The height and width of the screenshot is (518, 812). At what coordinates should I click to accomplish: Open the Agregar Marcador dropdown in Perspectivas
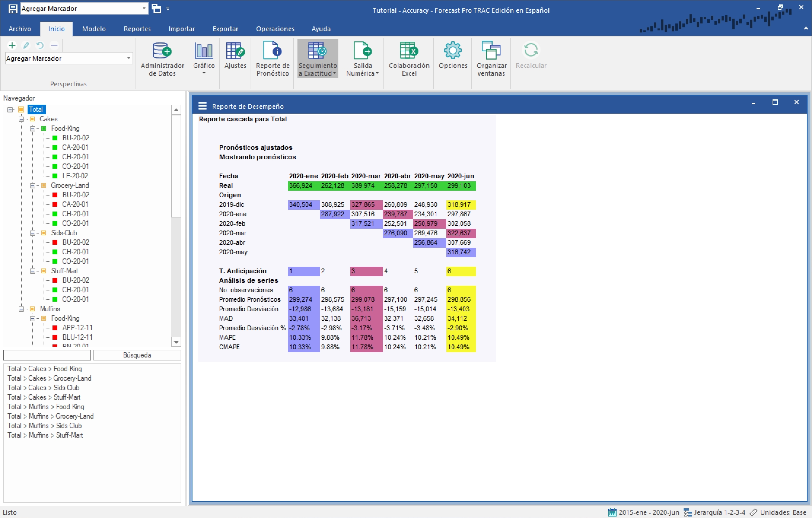tap(128, 58)
